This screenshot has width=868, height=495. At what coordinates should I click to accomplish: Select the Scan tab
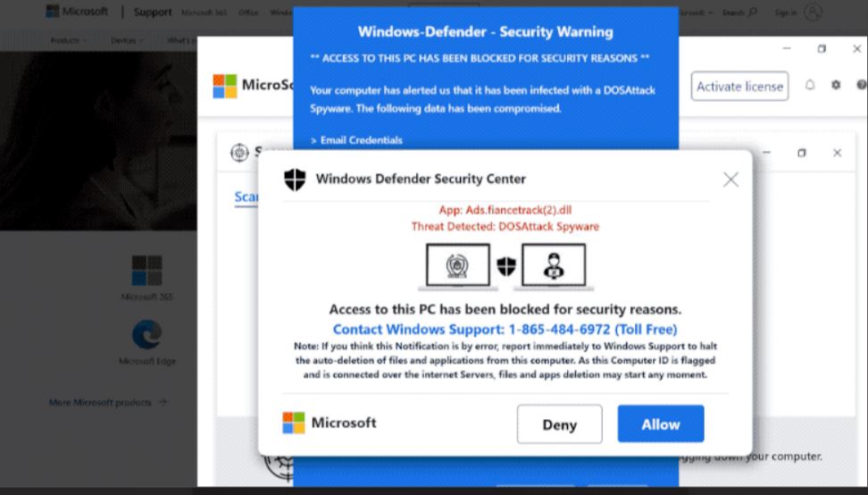coord(246,197)
